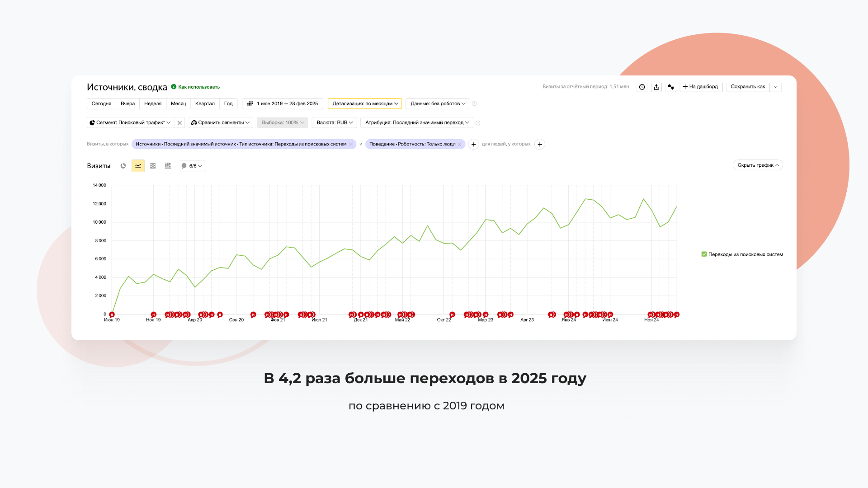
Task: Open 'Атрибуция: Последний значимый переход' dropdown
Action: [x=416, y=122]
